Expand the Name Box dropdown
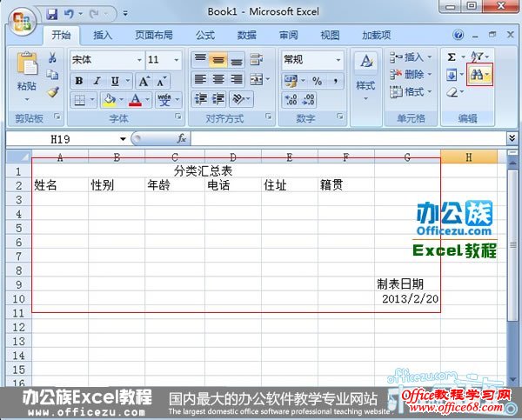 [123, 139]
